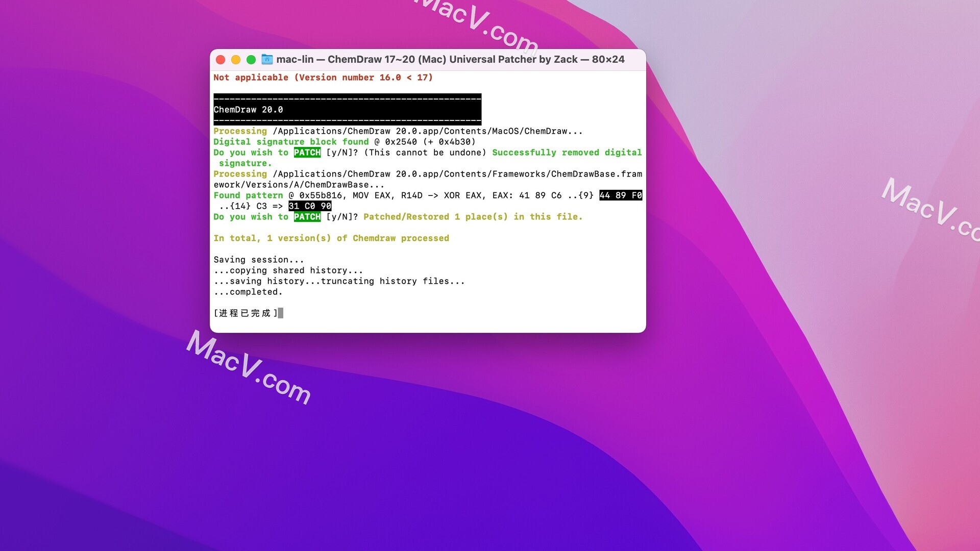Click the second highlighted PATCH word before 'Patched/Restored'
Screen dimensions: 980x551
307,217
